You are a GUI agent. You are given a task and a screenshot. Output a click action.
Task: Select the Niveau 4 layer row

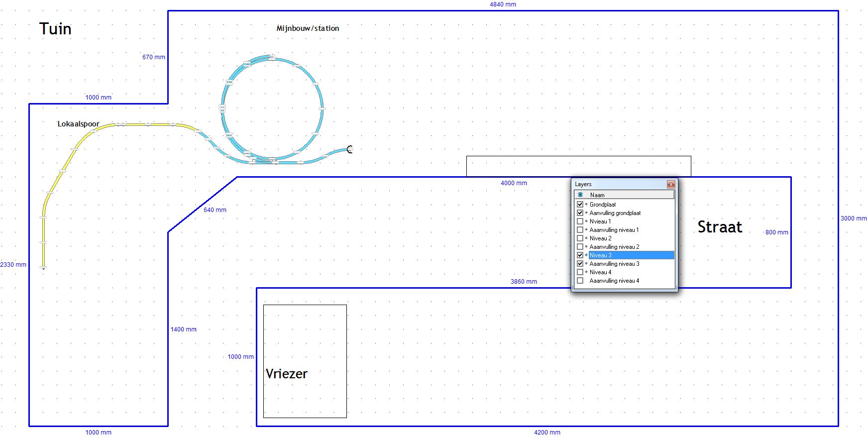tap(625, 272)
